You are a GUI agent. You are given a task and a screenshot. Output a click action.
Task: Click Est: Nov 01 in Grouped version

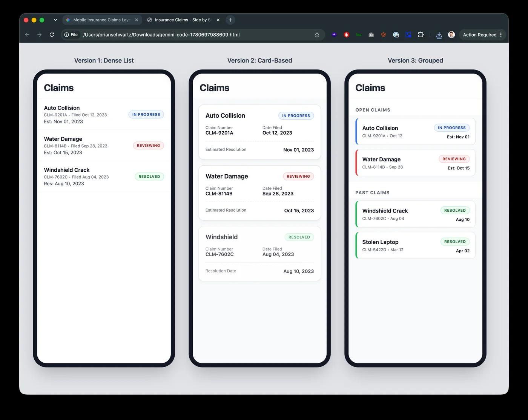click(458, 137)
